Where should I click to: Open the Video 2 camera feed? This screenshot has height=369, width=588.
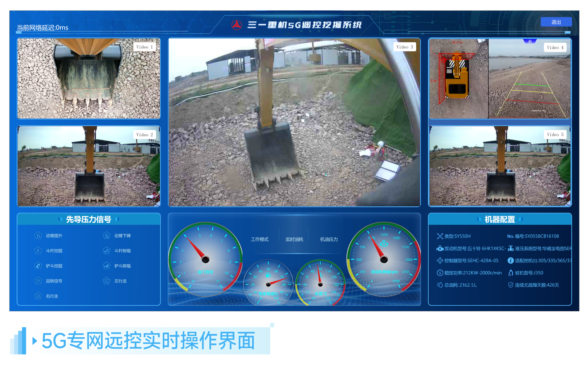(88, 166)
